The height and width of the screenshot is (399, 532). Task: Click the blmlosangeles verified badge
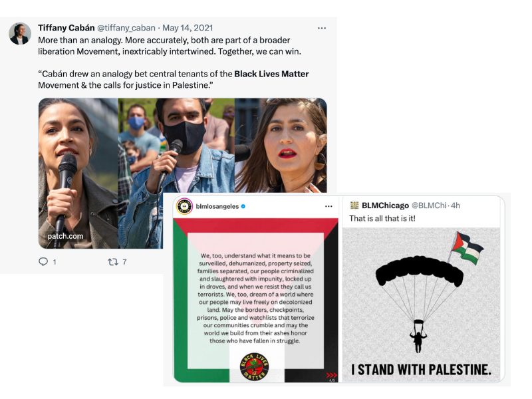pos(243,206)
